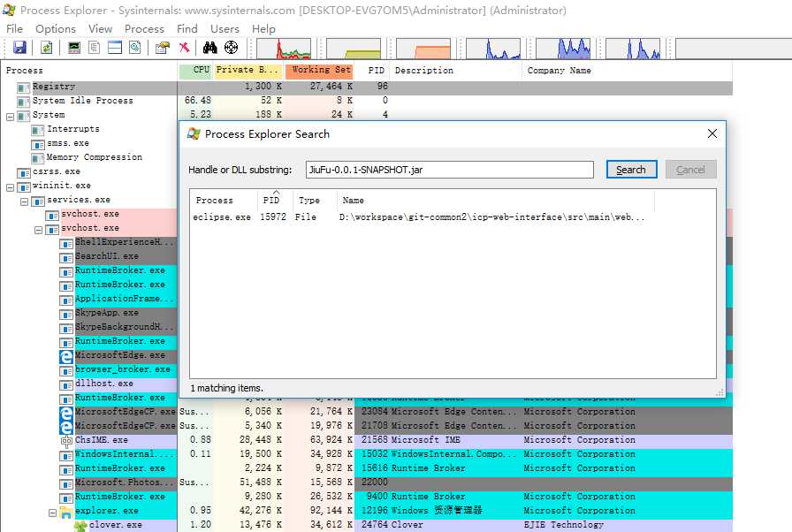Viewport: 792px width, 532px height.
Task: Click the Registry process icon
Action: [x=23, y=87]
